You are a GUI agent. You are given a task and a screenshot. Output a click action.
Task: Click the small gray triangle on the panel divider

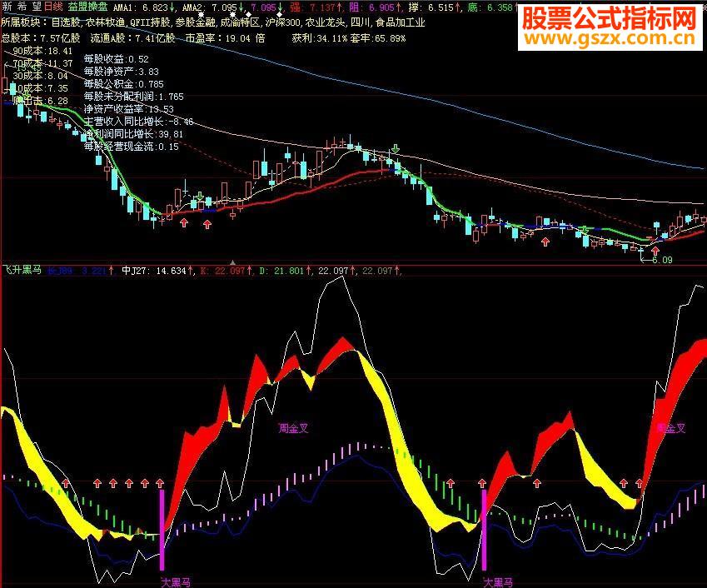pyautogui.click(x=232, y=262)
